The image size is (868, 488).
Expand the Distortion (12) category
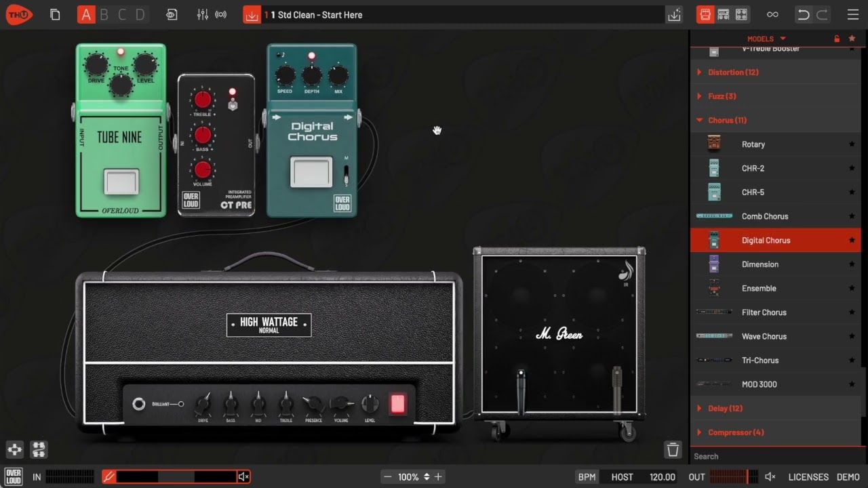[776, 73]
